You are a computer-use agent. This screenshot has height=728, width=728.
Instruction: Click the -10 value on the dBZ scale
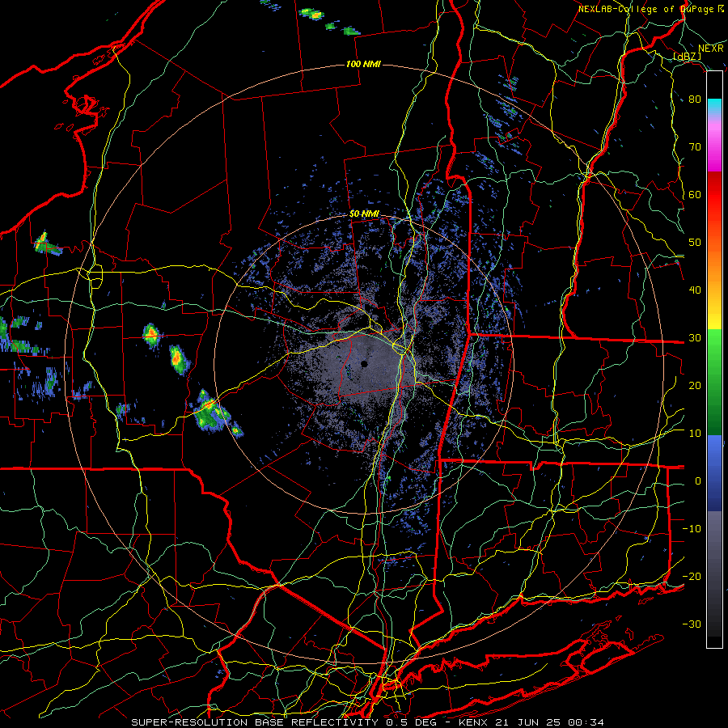(x=692, y=529)
